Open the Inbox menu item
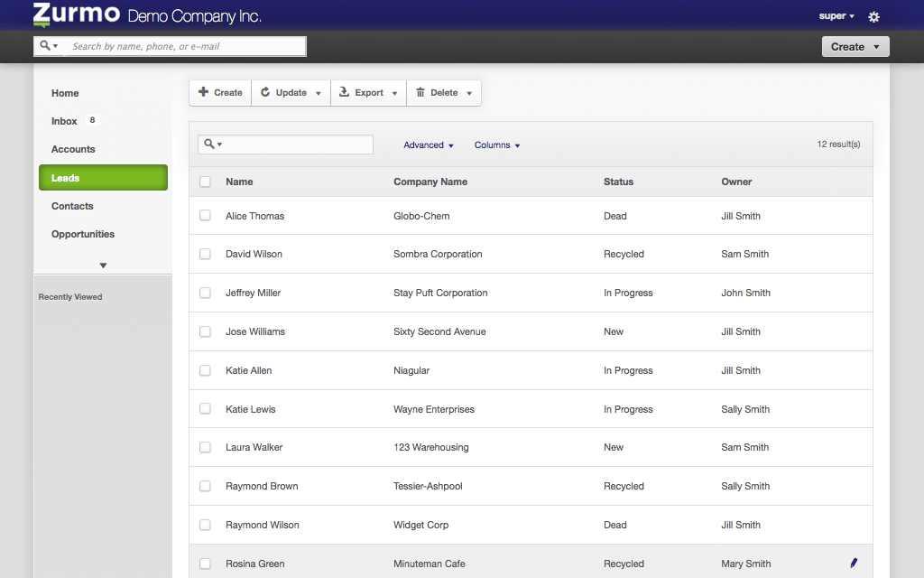 click(x=64, y=121)
